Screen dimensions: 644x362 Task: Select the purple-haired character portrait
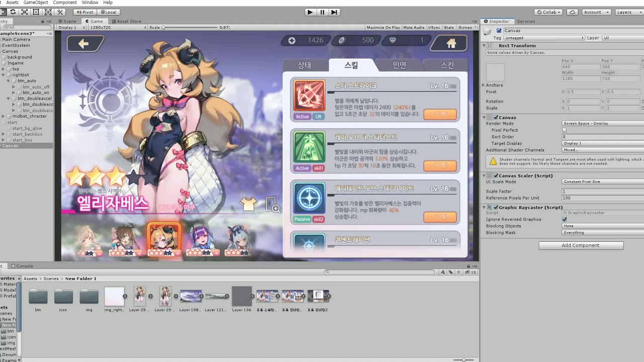[x=202, y=240]
